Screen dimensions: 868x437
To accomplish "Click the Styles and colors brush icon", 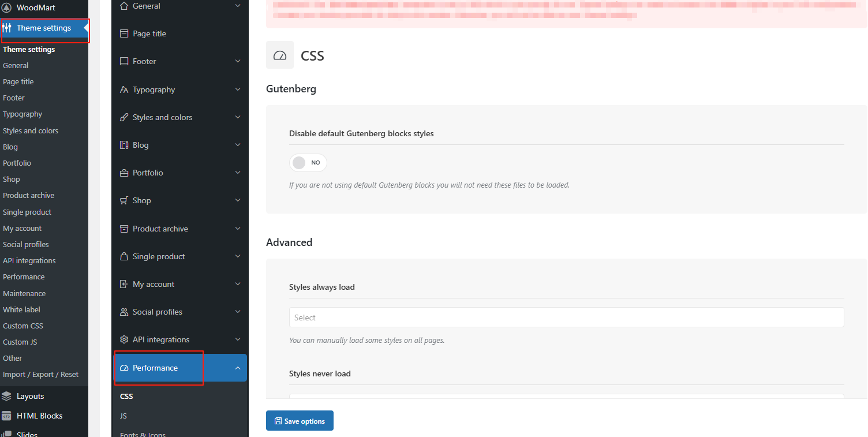I will coord(124,117).
